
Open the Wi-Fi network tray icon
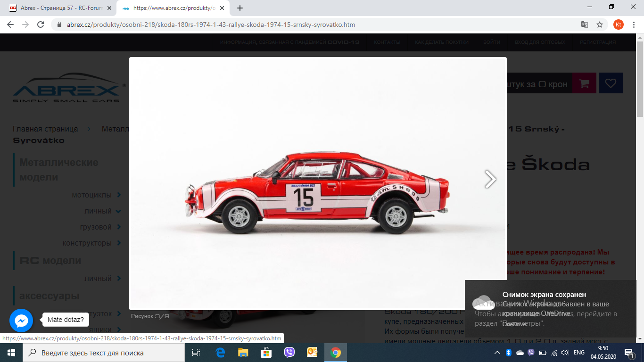[x=554, y=353]
